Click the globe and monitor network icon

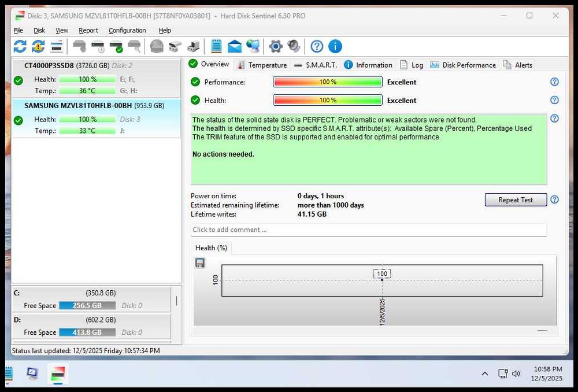[253, 46]
